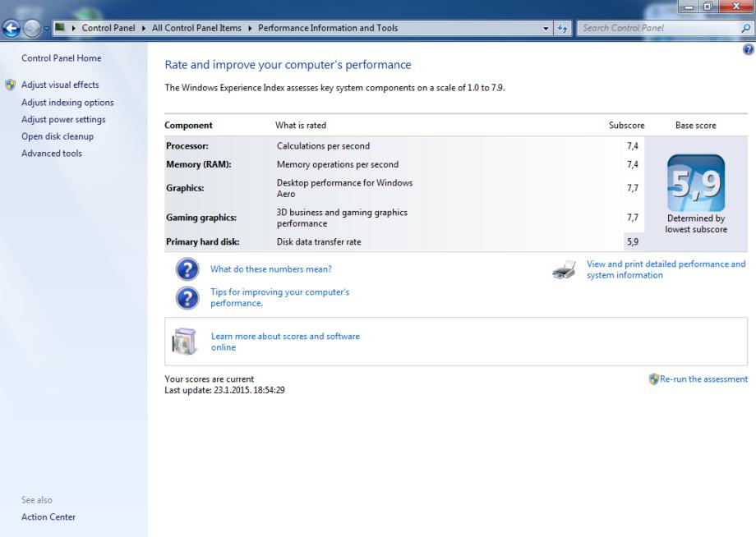The width and height of the screenshot is (756, 537).
Task: Open Adjust indexing options
Action: click(67, 103)
